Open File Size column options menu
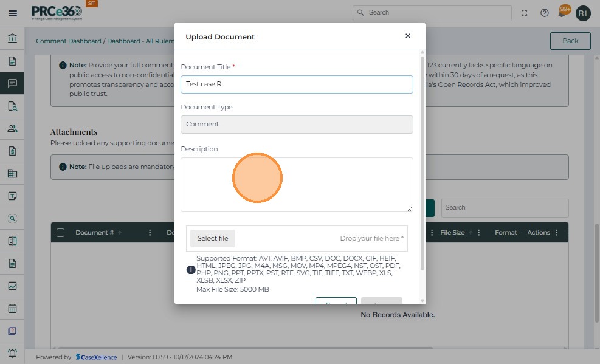The width and height of the screenshot is (600, 364). point(479,232)
